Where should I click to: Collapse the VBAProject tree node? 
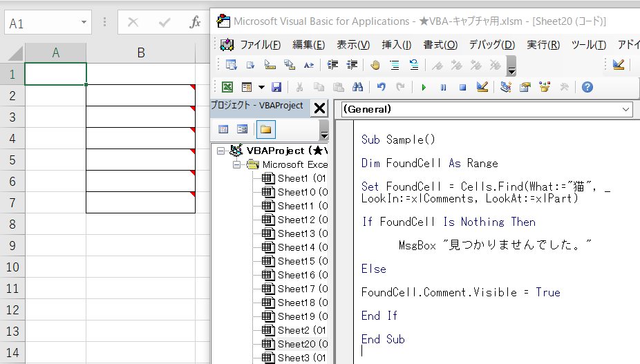click(221, 151)
